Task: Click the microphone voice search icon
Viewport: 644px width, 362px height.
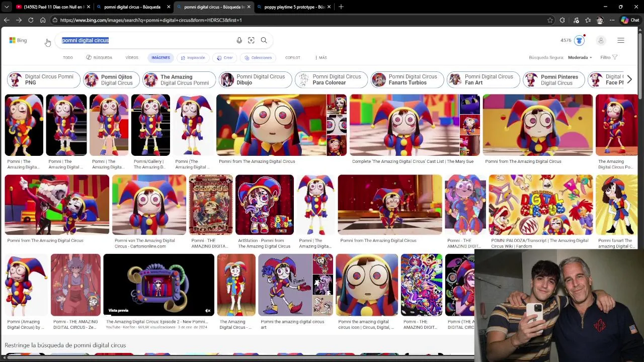Action: (x=239, y=40)
